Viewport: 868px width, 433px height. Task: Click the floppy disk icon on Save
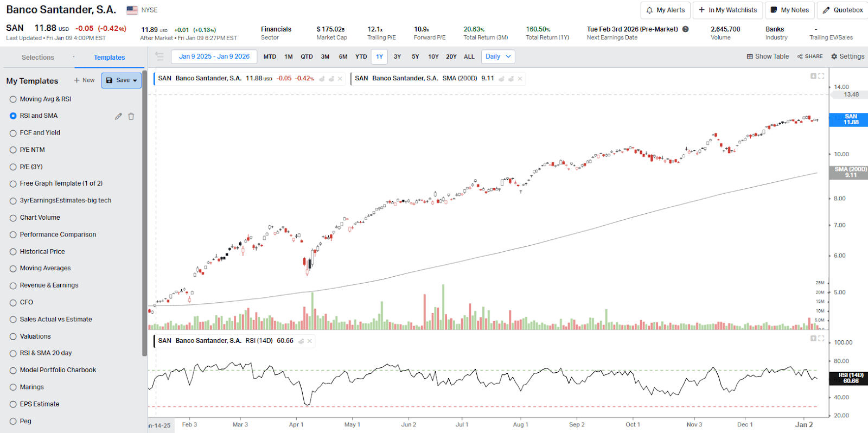pyautogui.click(x=109, y=80)
